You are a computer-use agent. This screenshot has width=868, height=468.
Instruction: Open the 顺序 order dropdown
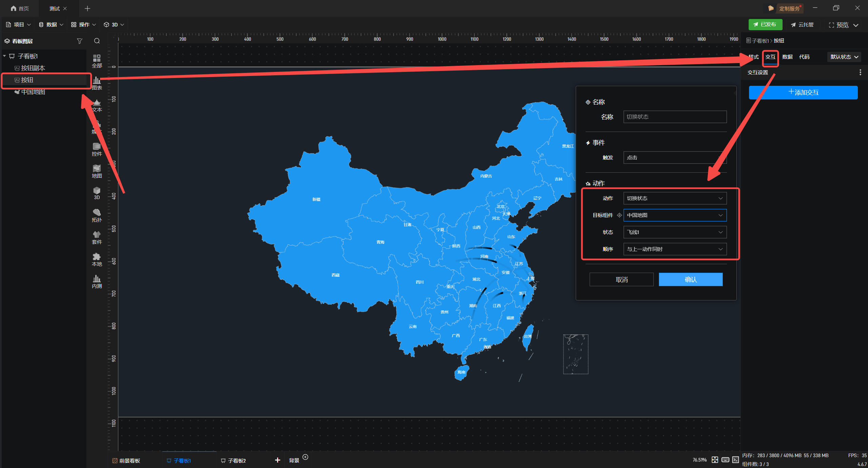point(675,249)
